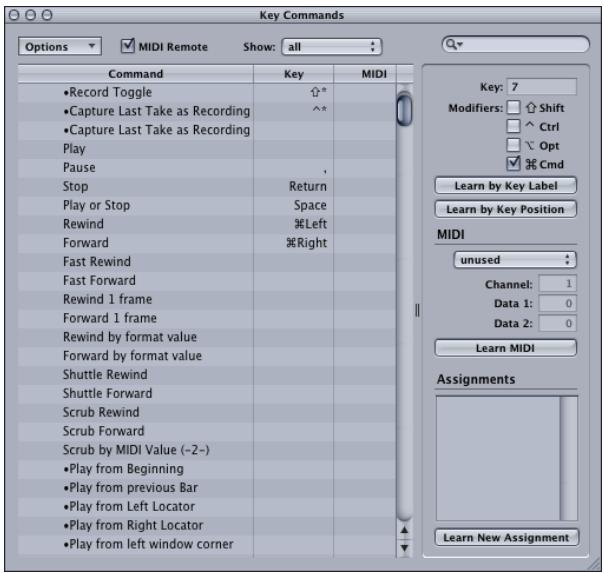604x573 pixels.
Task: Select the Play command row
Action: [x=206, y=149]
